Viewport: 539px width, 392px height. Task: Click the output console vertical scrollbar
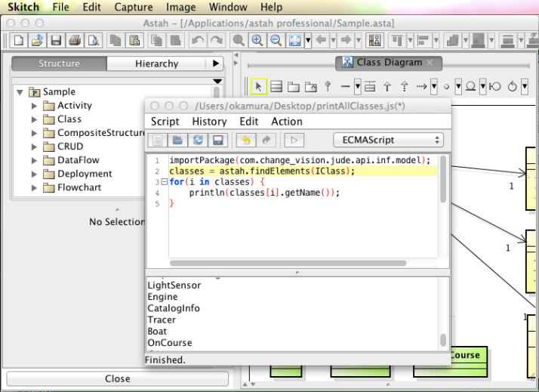click(x=443, y=341)
